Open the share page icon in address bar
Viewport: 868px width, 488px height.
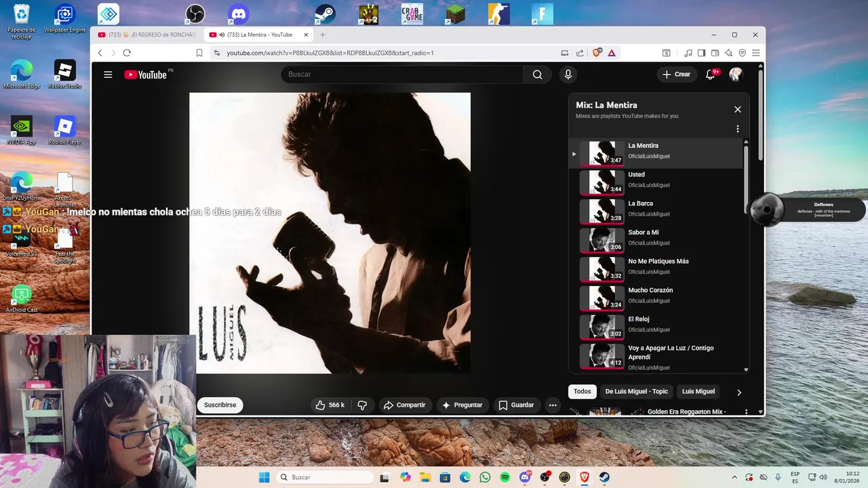click(580, 53)
